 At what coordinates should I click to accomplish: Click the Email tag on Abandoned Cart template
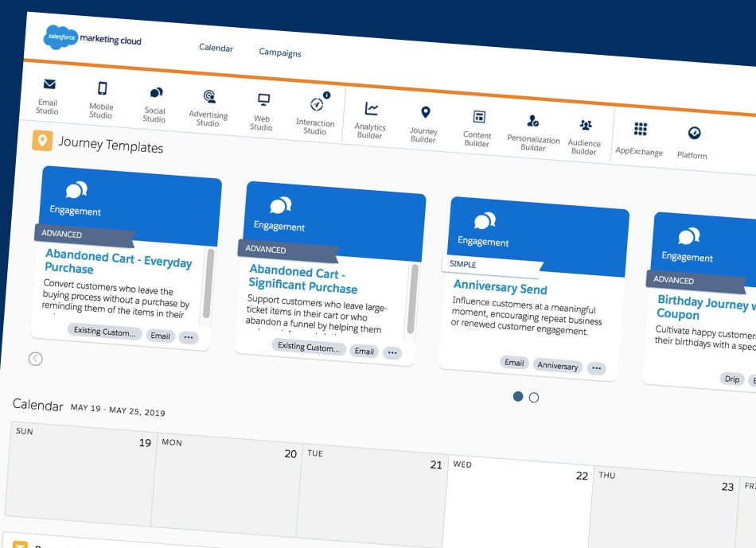tap(161, 336)
